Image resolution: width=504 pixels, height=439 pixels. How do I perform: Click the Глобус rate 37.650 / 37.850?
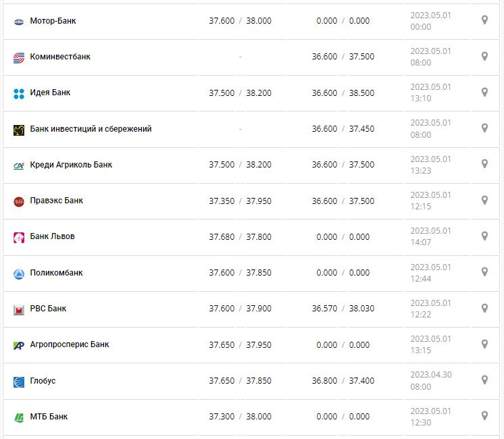coord(240,381)
